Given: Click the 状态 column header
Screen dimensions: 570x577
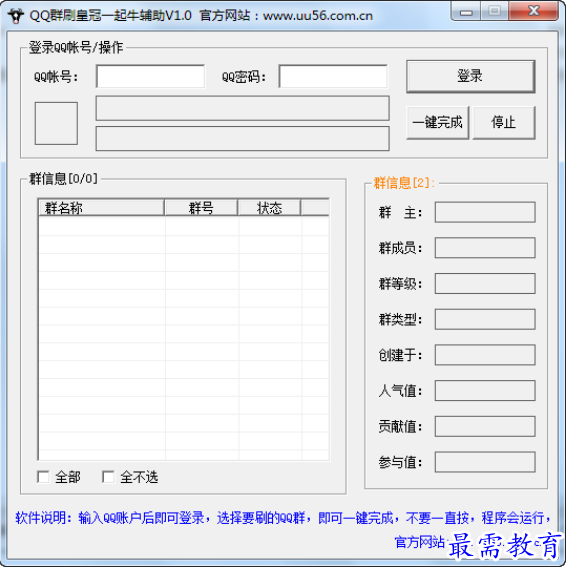Looking at the screenshot, I should 269,208.
